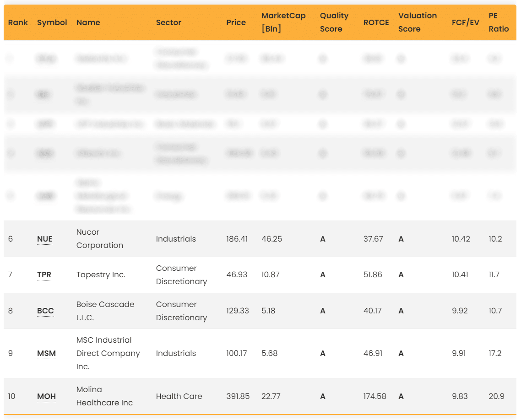This screenshot has height=420, width=521.
Task: Select the Molina Healthcare Inc name cell
Action: [104, 396]
